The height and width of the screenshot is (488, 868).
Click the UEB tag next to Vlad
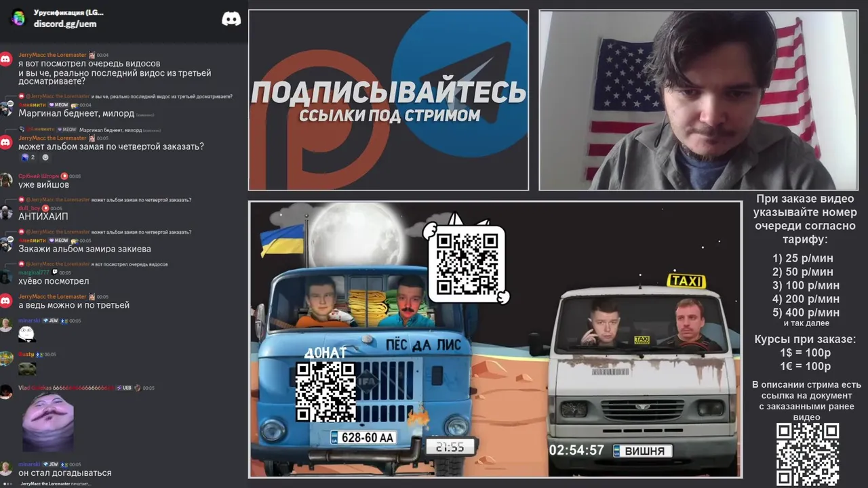123,388
